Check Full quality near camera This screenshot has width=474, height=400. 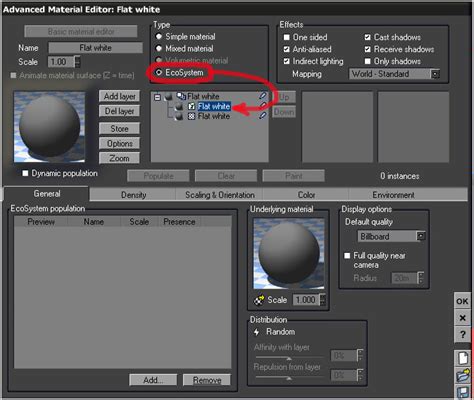(x=347, y=256)
